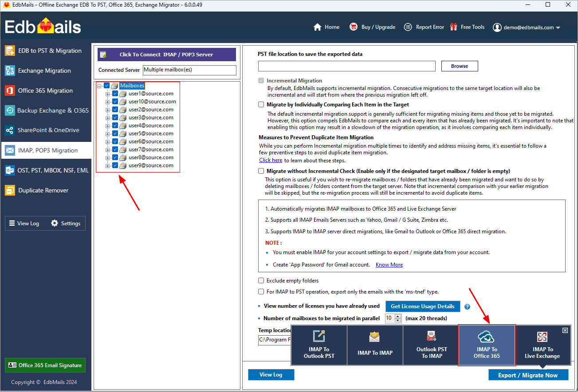Click the Free Tools gift icon

453,27
